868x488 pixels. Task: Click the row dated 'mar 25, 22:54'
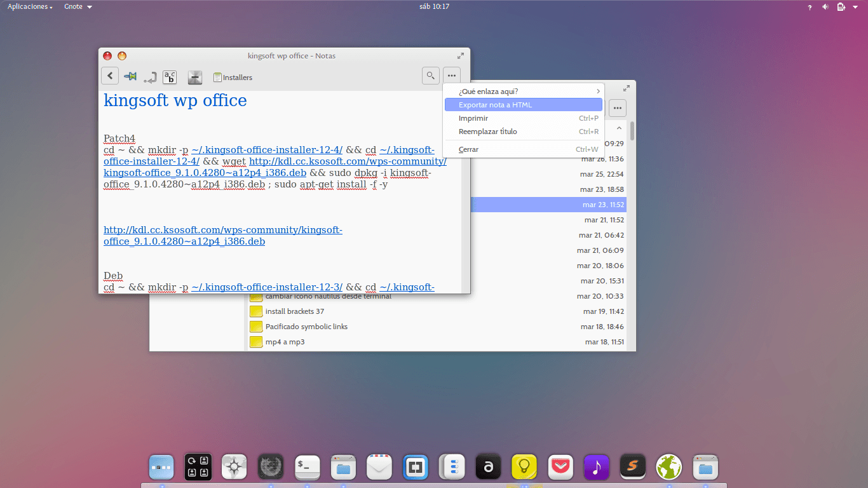coord(548,174)
